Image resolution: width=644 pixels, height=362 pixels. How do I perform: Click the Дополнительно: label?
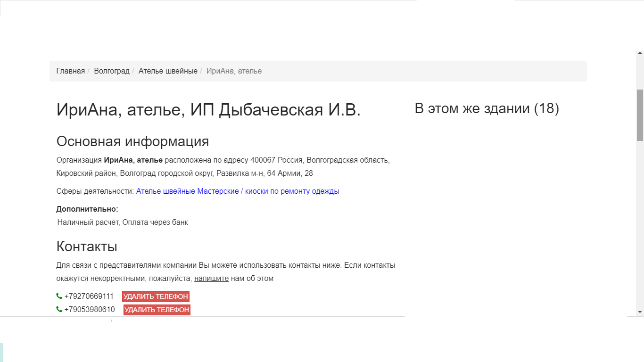tap(87, 209)
